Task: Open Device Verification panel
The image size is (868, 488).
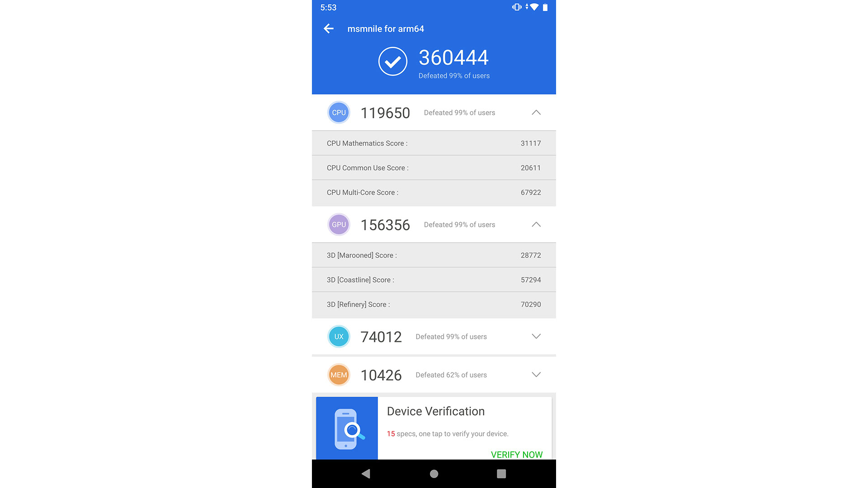Action: coord(434,427)
